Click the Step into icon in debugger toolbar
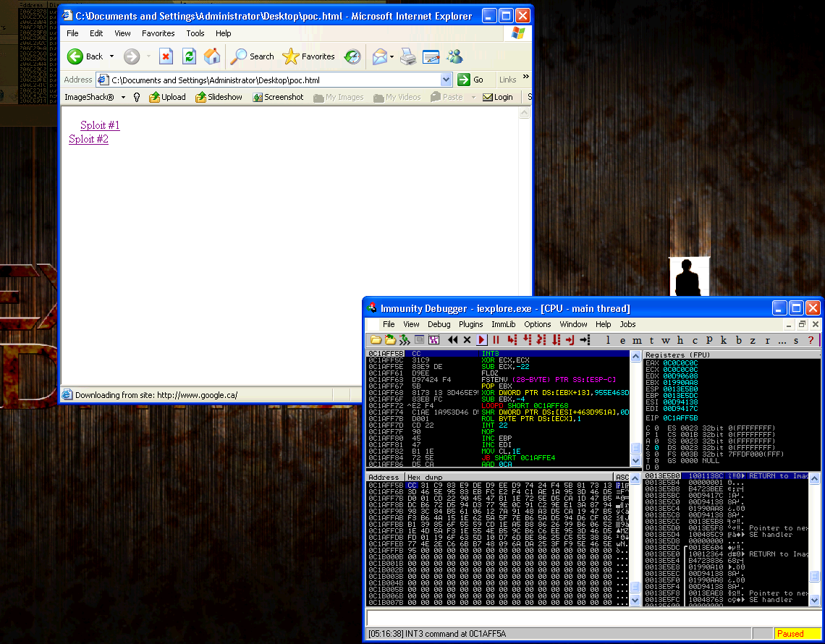The image size is (825, 644). pyautogui.click(x=512, y=340)
